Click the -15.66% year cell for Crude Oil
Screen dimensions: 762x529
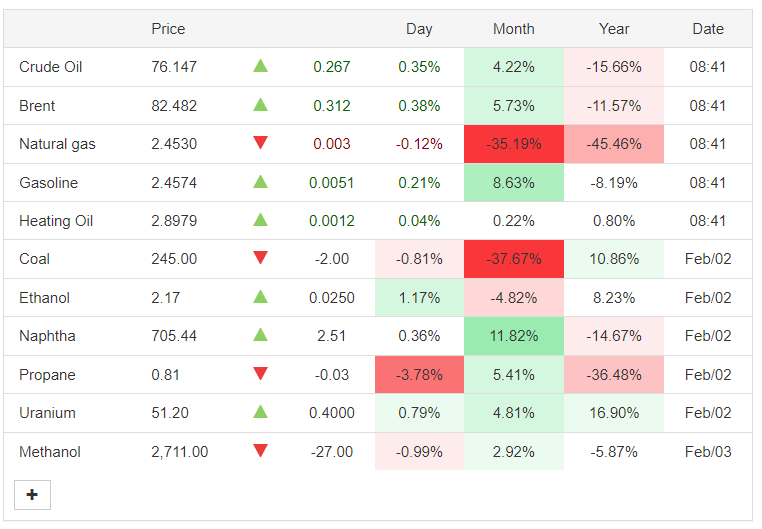614,67
